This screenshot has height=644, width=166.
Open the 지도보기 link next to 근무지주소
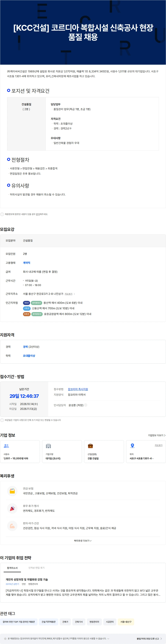[x=68, y=294]
